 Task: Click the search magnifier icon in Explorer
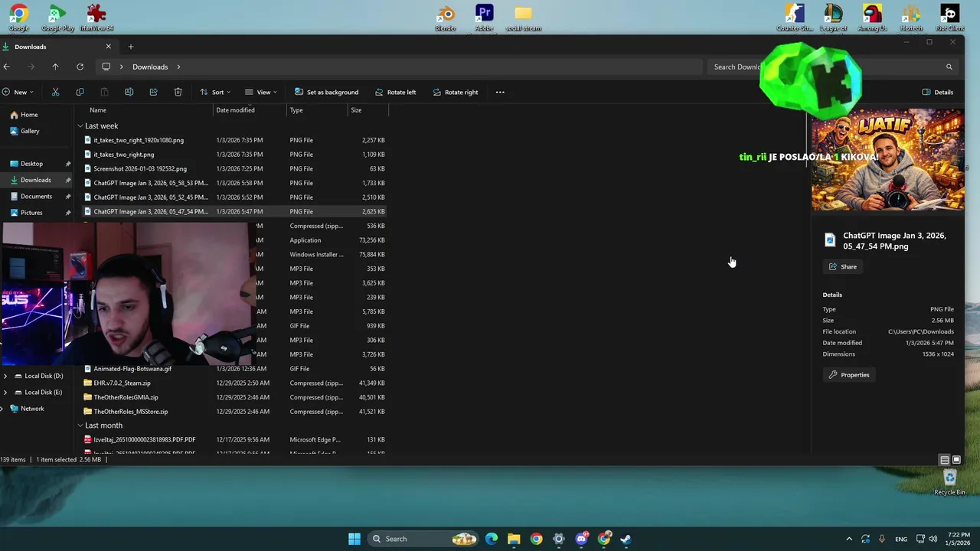click(x=949, y=67)
